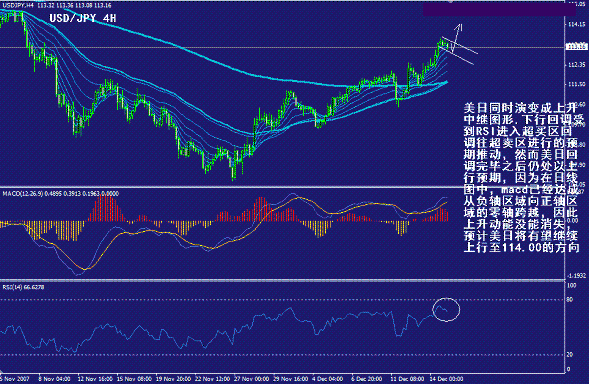Click the '5 Nov 2007' date label
Screen dimensions: 589x384
coord(15,379)
